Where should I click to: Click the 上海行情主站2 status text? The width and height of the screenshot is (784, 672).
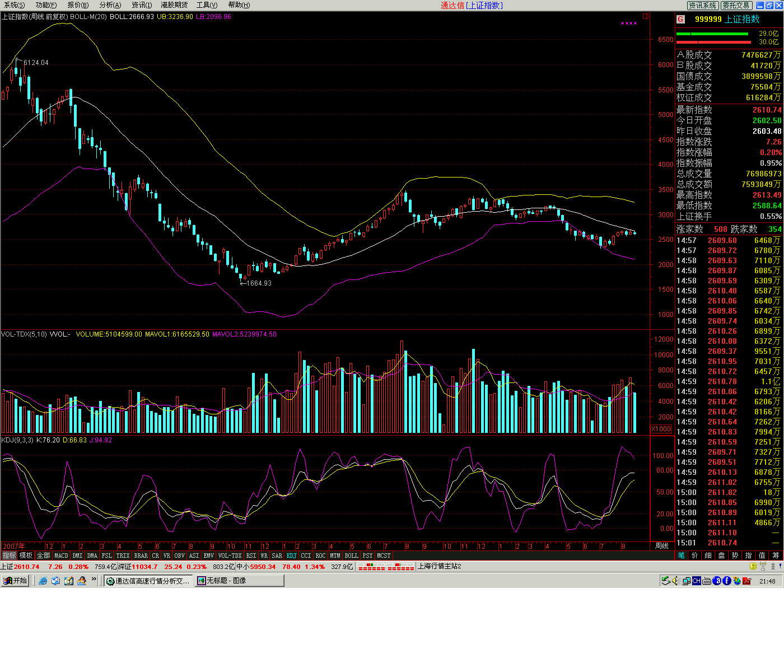point(440,566)
